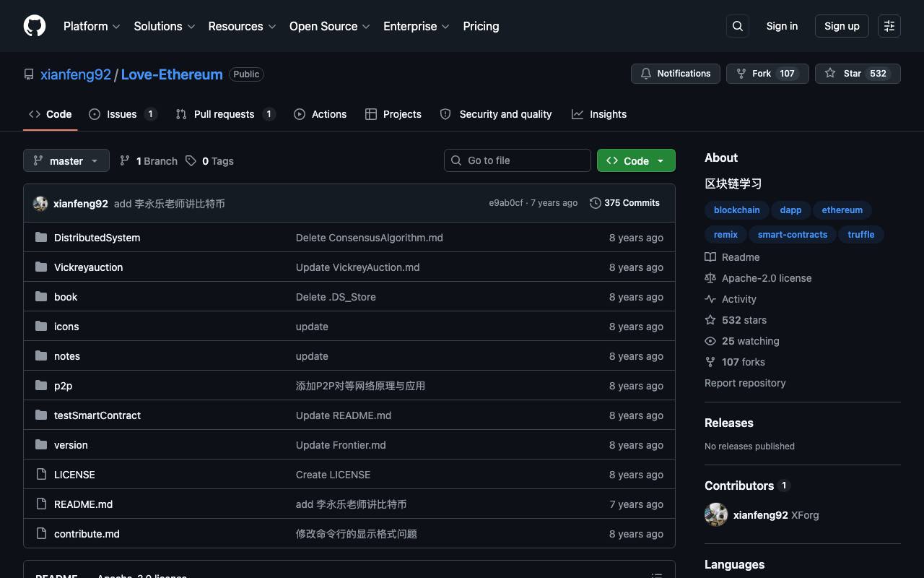Switch to the Insights tab
The image size is (924, 578).
click(x=599, y=114)
